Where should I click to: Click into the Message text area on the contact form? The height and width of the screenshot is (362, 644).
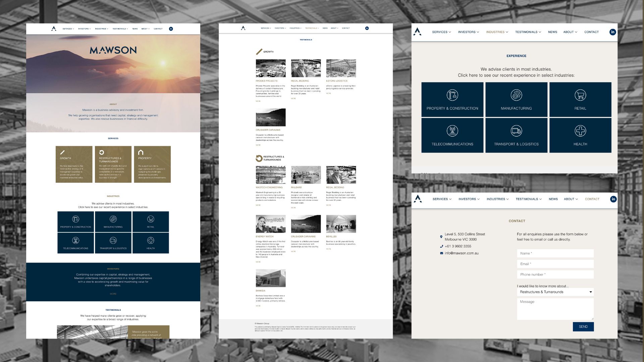pos(555,309)
